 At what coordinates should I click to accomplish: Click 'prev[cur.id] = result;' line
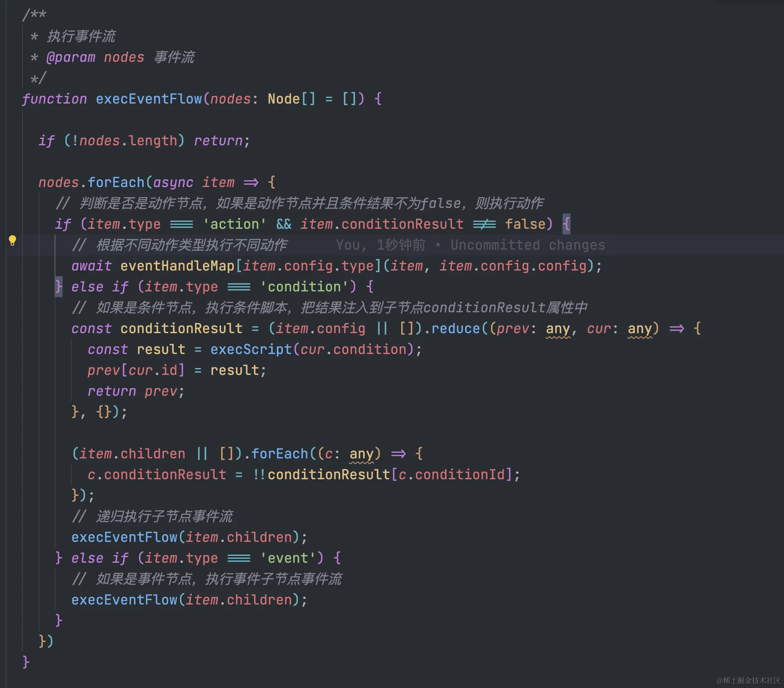pyautogui.click(x=177, y=370)
